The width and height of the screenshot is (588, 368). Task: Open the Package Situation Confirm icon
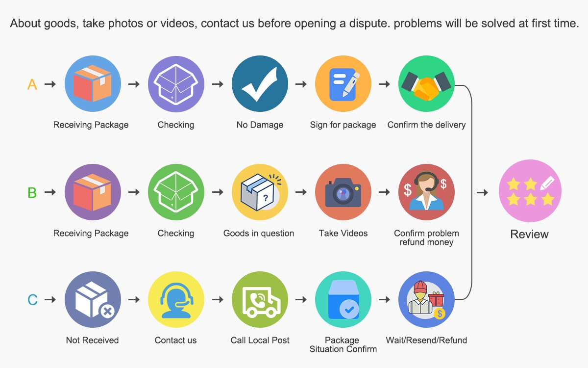click(x=343, y=299)
